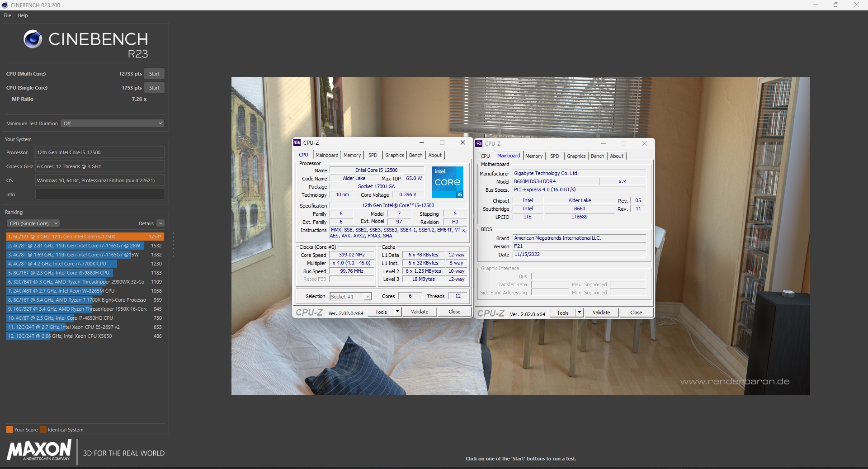This screenshot has height=469, width=868.
Task: Select ranking row AMD Ryzen 7 1700X
Action: tap(85, 300)
